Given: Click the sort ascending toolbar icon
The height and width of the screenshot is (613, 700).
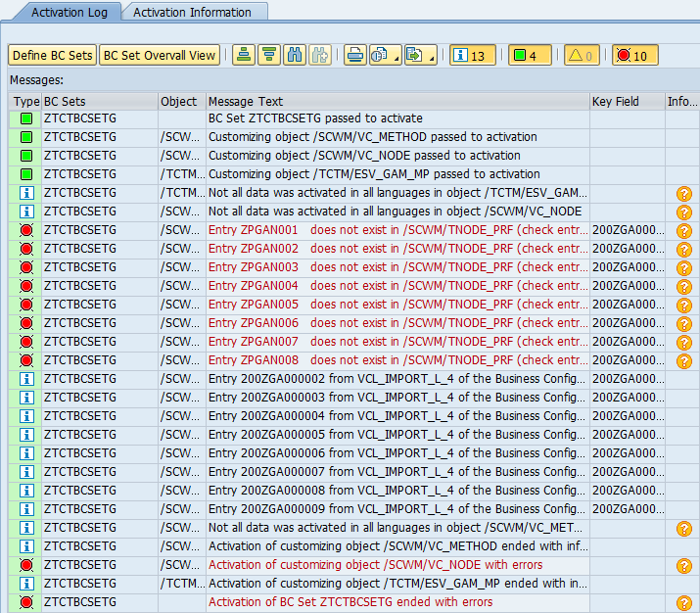Looking at the screenshot, I should click(244, 55).
